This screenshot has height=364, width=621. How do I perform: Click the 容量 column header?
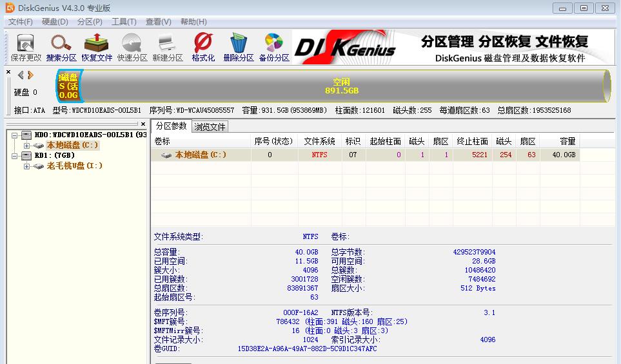(560, 141)
